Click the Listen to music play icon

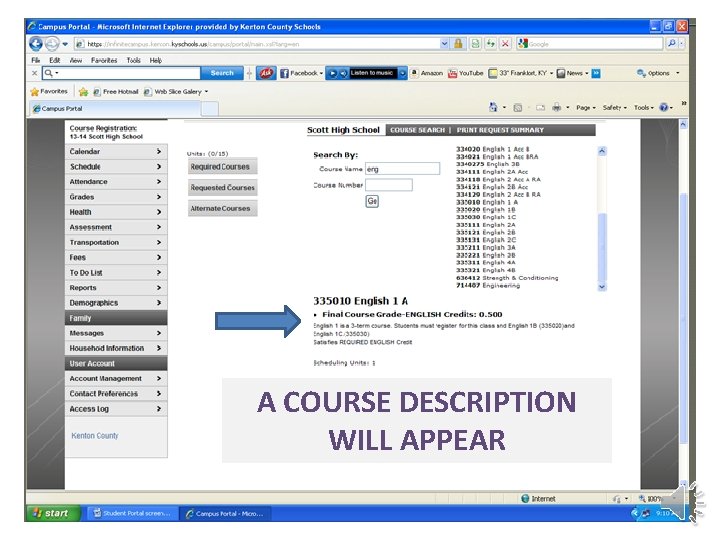(x=333, y=73)
